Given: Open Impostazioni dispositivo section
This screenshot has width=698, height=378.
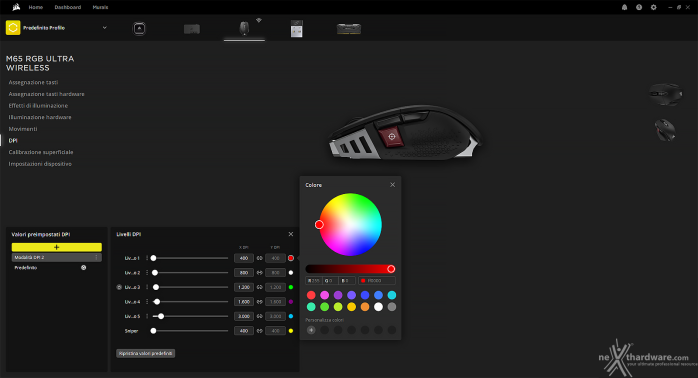Looking at the screenshot, I should 40,164.
